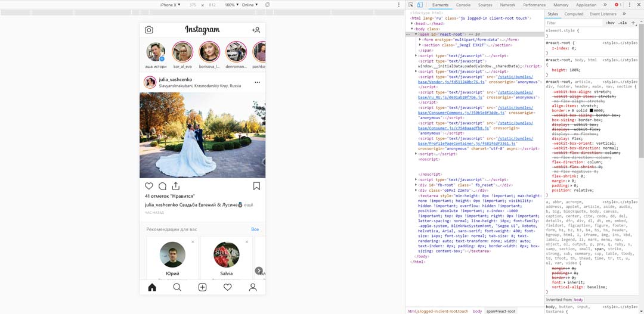The width and height of the screenshot is (644, 314).
Task: Open the Instagram camera icon
Action: click(148, 30)
